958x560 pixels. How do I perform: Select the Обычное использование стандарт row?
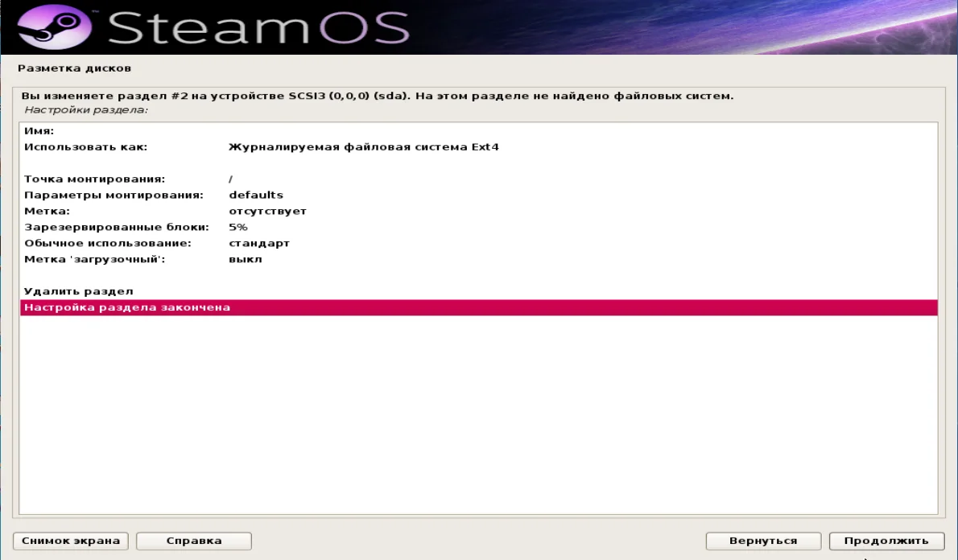(478, 243)
